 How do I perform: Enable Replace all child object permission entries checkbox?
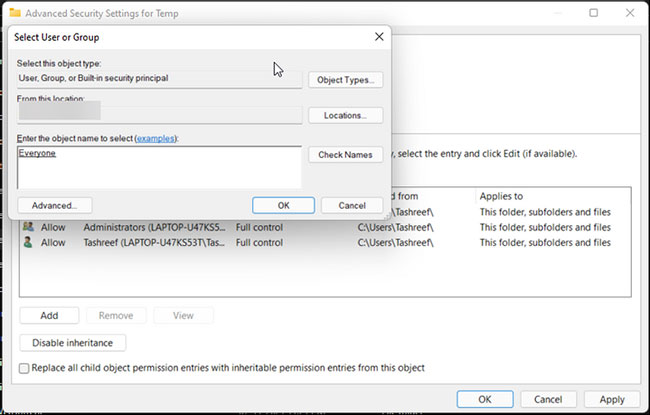pyautogui.click(x=24, y=368)
